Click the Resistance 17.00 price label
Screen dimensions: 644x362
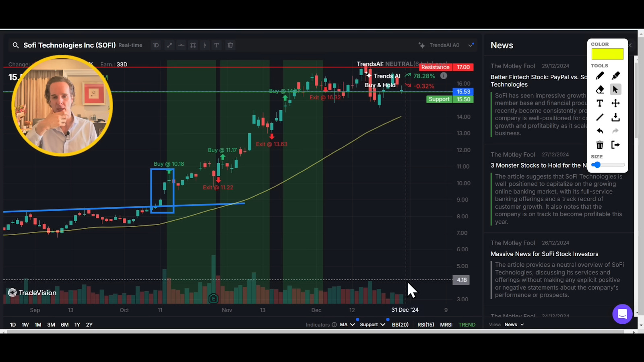pos(446,67)
